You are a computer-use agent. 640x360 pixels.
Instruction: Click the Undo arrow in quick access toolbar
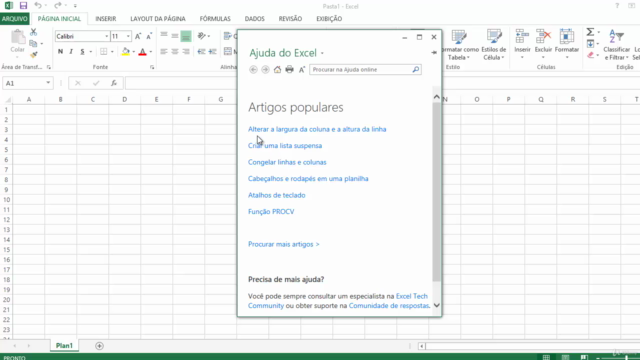38,5
